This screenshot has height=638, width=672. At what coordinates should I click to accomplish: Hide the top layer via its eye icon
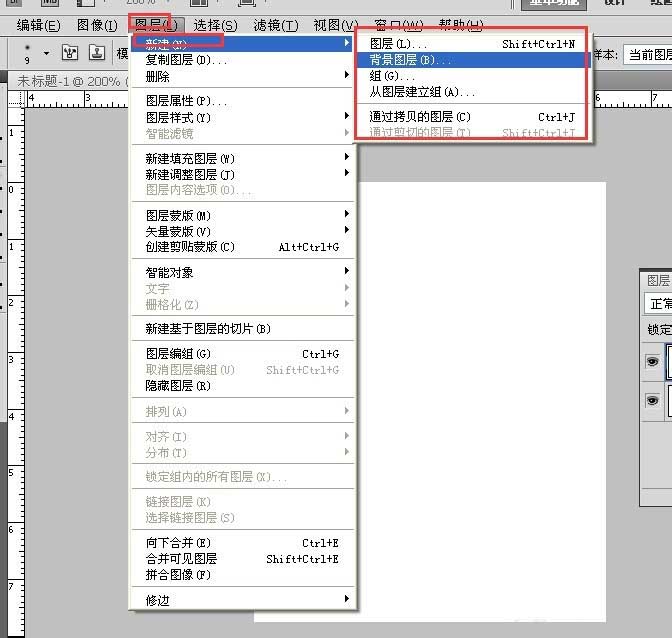(652, 362)
